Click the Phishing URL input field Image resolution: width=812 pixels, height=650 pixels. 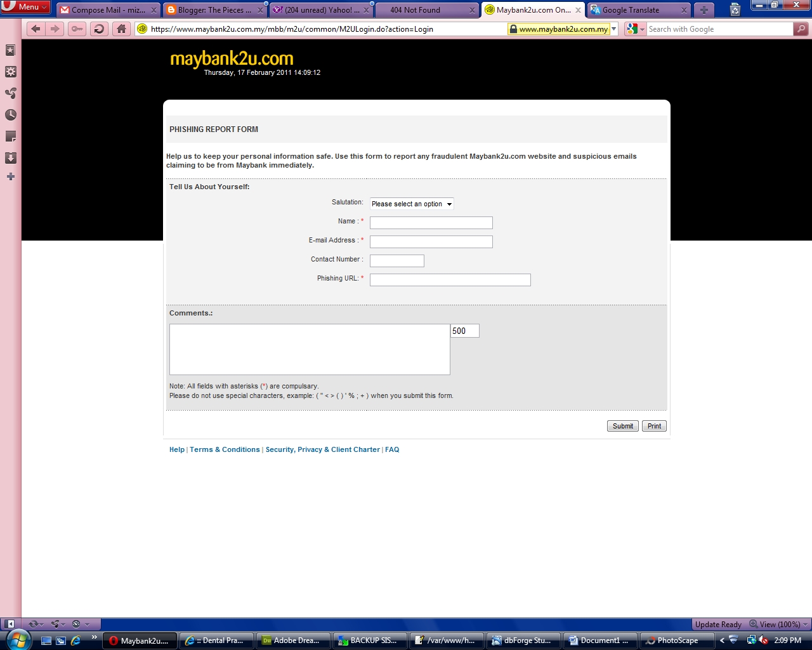[x=450, y=280]
